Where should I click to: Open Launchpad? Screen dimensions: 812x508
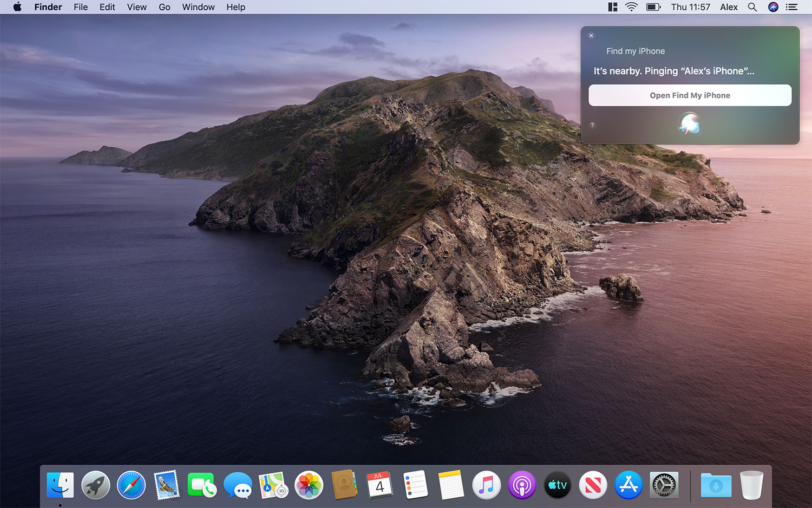[95, 485]
